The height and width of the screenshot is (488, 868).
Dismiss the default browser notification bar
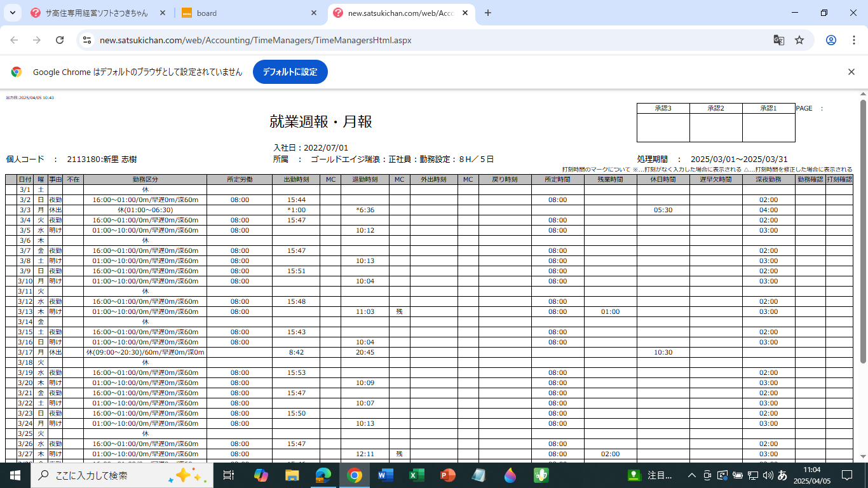pyautogui.click(x=851, y=72)
